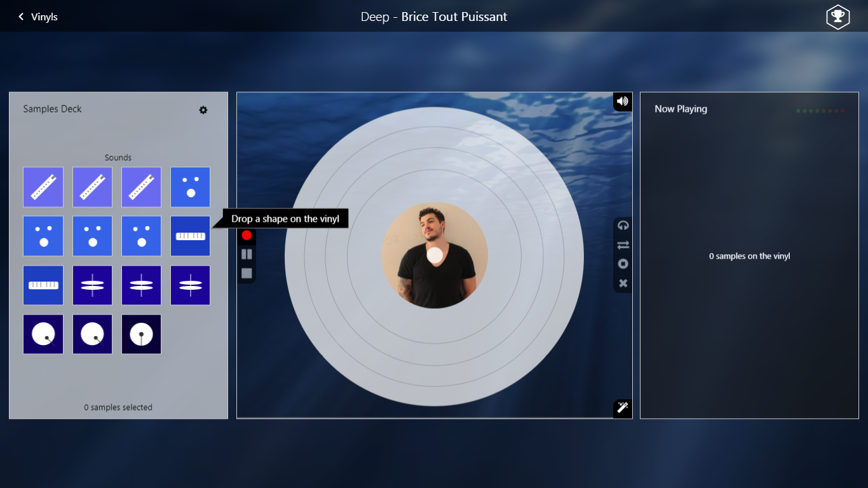Viewport: 868px width, 488px height.
Task: Toggle the two-arrows swap icon
Action: [623, 245]
